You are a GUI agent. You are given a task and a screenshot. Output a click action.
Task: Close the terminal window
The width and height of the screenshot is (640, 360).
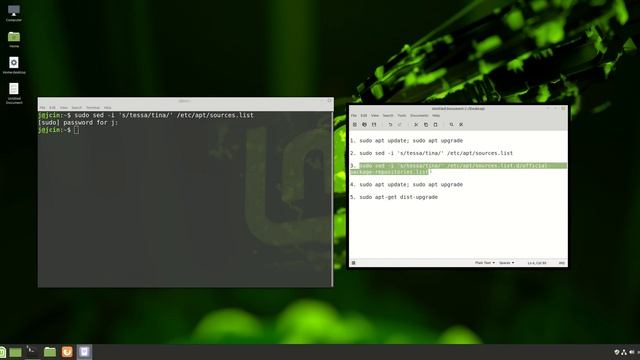[329, 101]
